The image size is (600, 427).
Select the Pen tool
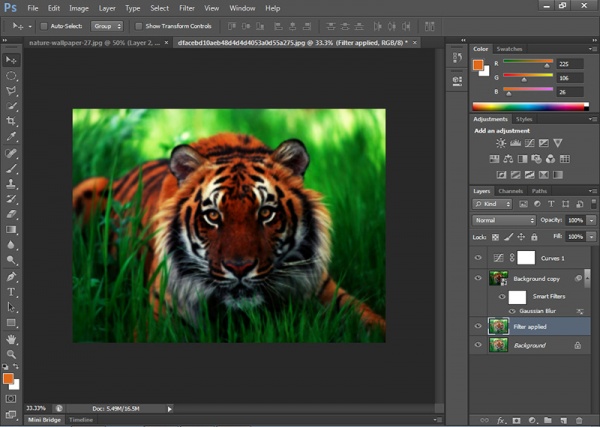12,276
